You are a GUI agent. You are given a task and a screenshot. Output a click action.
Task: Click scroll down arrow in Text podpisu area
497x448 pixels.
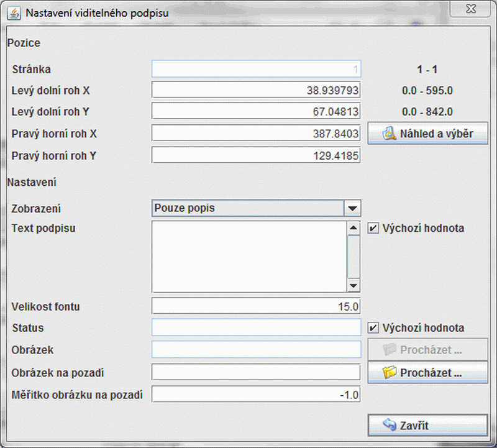click(353, 285)
